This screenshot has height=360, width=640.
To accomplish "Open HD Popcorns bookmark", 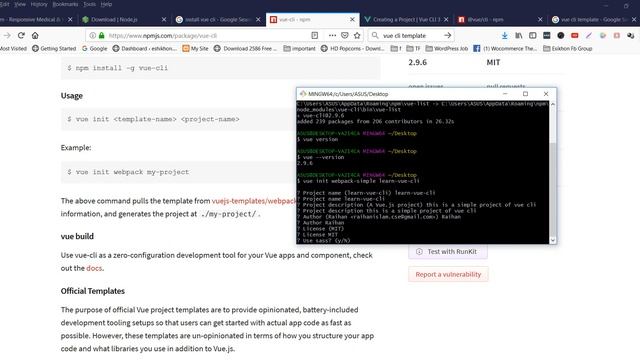I will 352,49.
